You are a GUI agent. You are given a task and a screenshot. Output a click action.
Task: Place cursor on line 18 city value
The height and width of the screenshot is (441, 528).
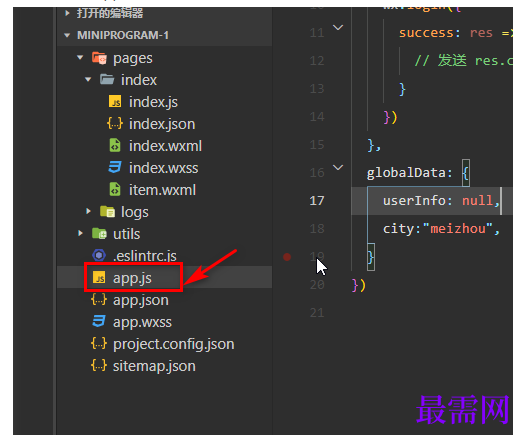click(x=458, y=229)
